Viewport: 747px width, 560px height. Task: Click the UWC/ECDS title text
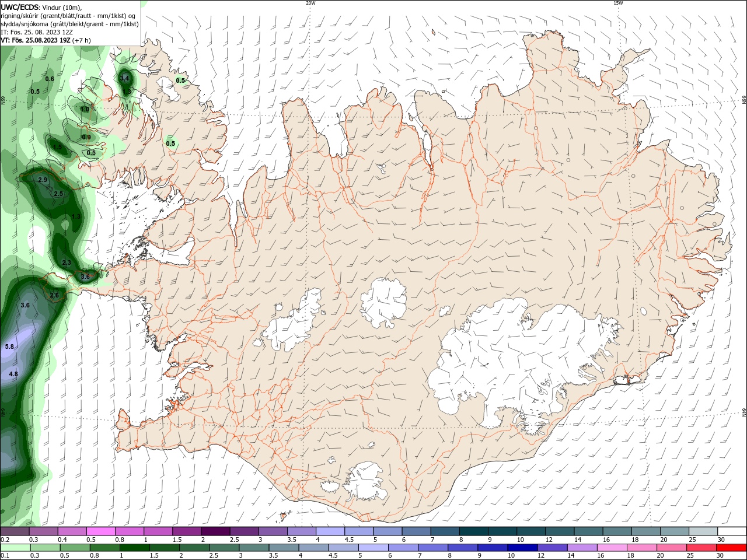pyautogui.click(x=20, y=7)
